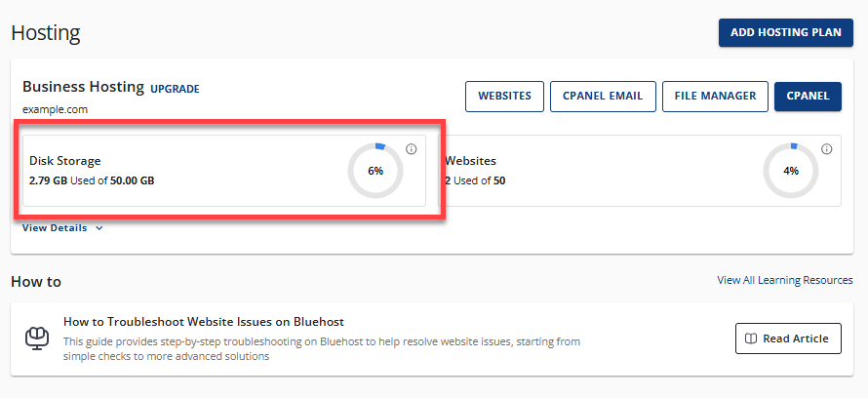Open the blue CPANEL button
The width and height of the screenshot is (868, 398).
point(807,96)
